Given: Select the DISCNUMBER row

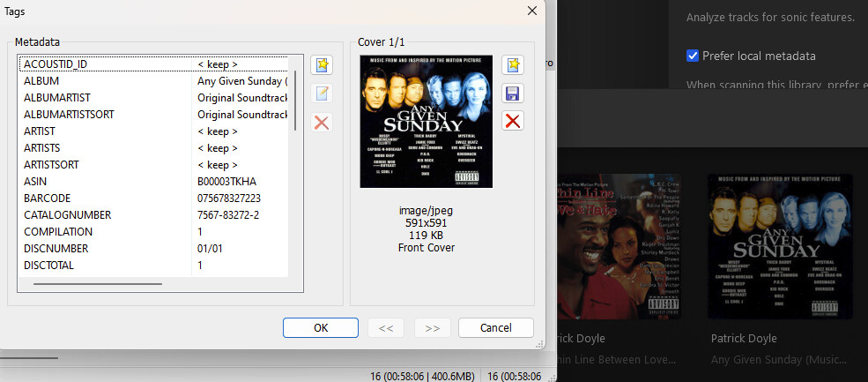Looking at the screenshot, I should pos(154,249).
